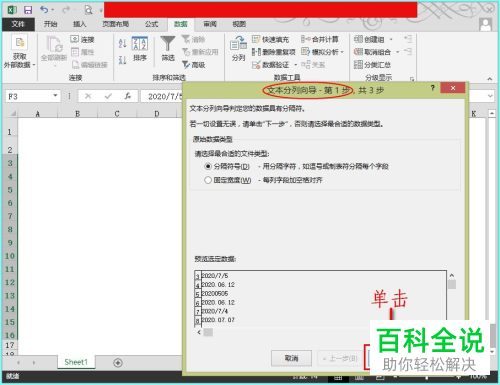Select the Sheet1 worksheet tab

[76, 362]
